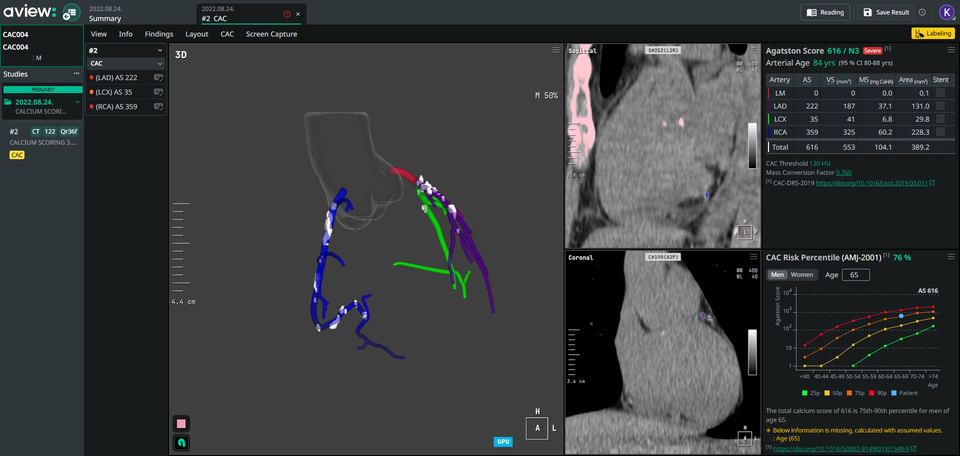960x456 pixels.
Task: Click the pink square mask icon in 3D view
Action: 181,423
